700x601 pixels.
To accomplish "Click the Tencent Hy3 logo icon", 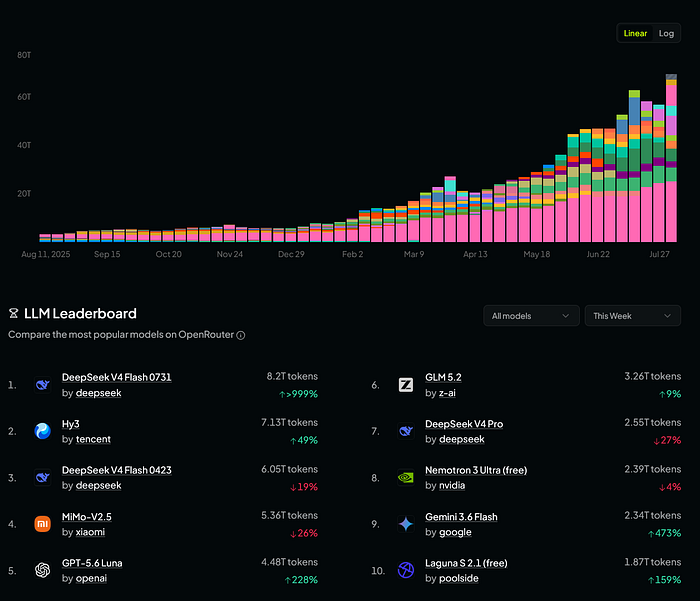I will click(x=42, y=431).
